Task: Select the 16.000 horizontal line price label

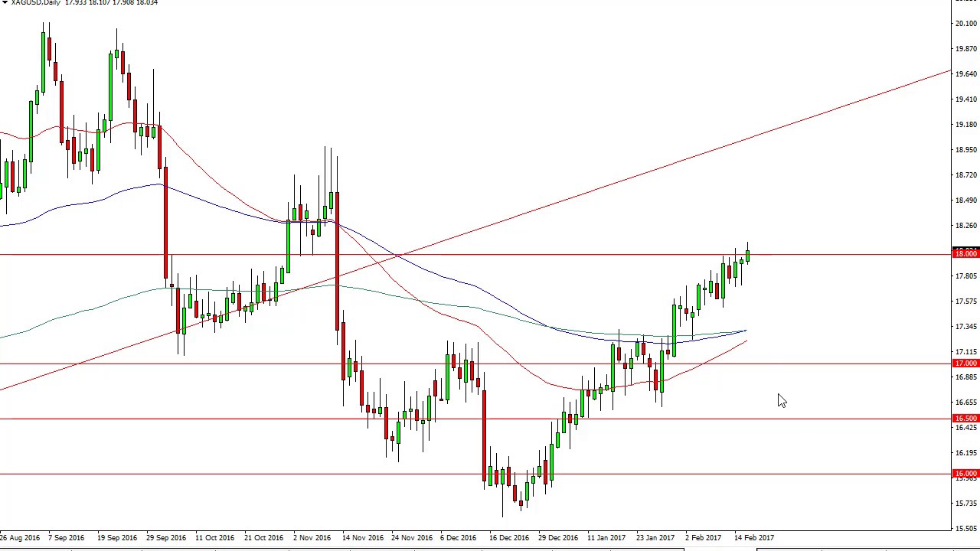Action: click(965, 474)
